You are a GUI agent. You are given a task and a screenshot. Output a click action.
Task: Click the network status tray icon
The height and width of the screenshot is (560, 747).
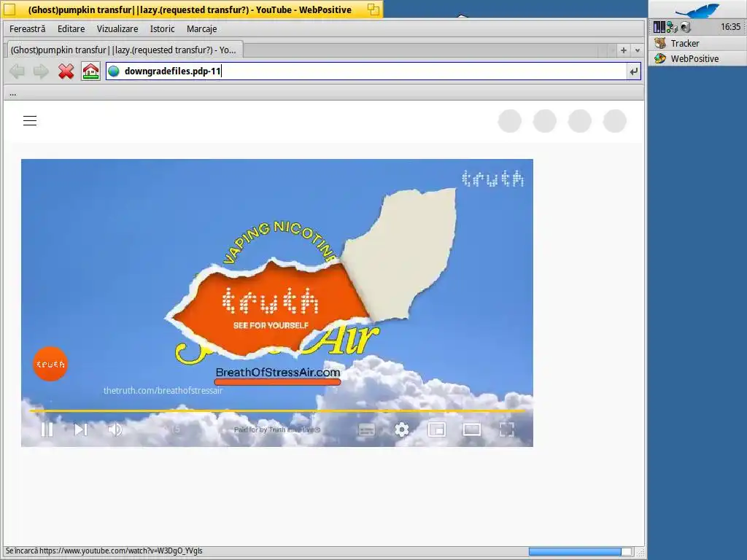coord(672,27)
